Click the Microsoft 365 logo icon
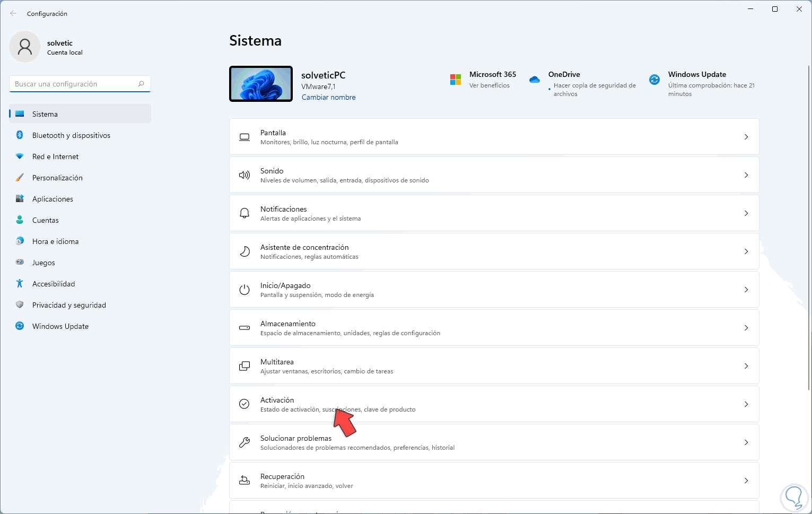This screenshot has height=514, width=812. tap(456, 80)
